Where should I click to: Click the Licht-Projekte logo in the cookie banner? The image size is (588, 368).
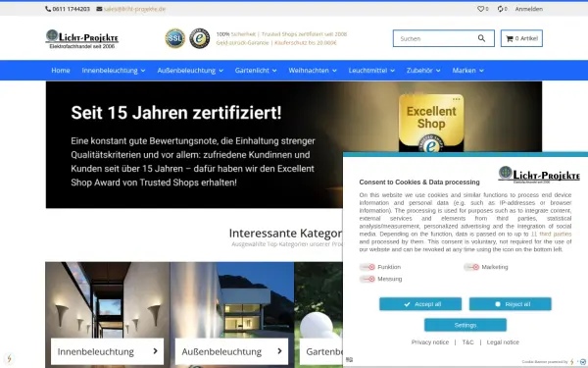pyautogui.click(x=539, y=175)
